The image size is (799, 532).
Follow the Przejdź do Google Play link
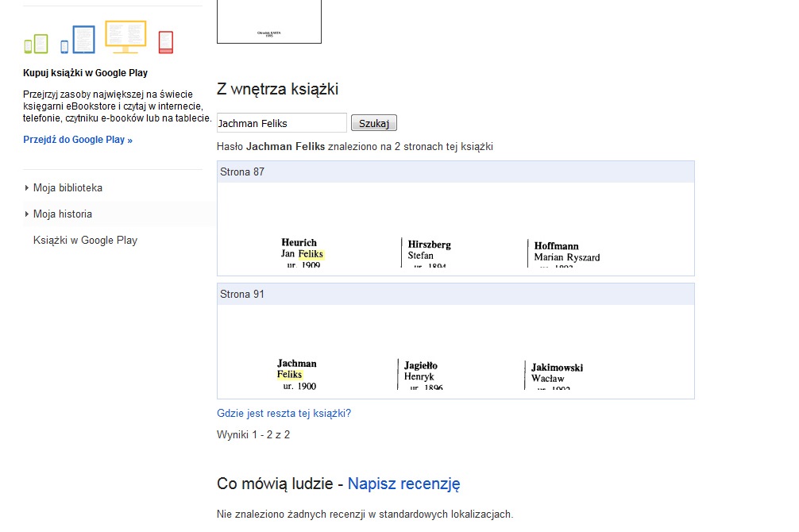pos(78,140)
